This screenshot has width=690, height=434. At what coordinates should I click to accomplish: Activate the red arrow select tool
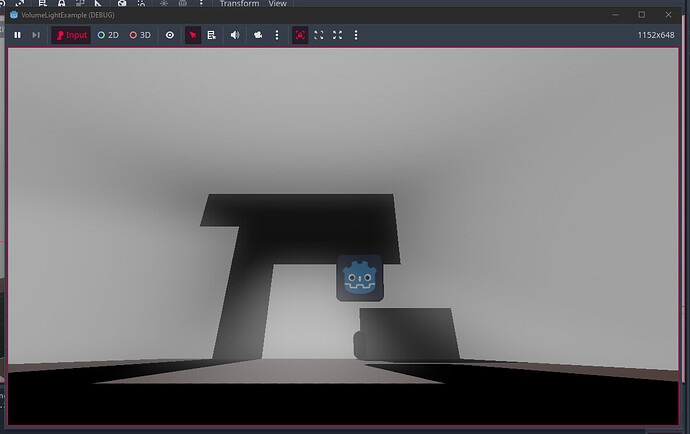point(193,35)
